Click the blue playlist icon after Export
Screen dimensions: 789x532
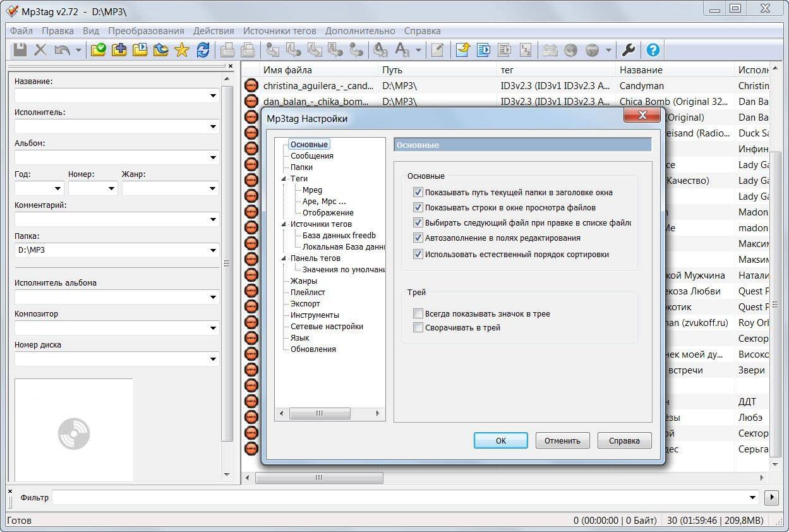pyautogui.click(x=484, y=50)
